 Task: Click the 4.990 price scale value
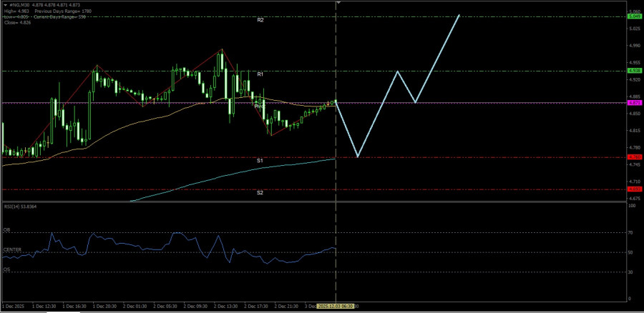pyautogui.click(x=634, y=46)
